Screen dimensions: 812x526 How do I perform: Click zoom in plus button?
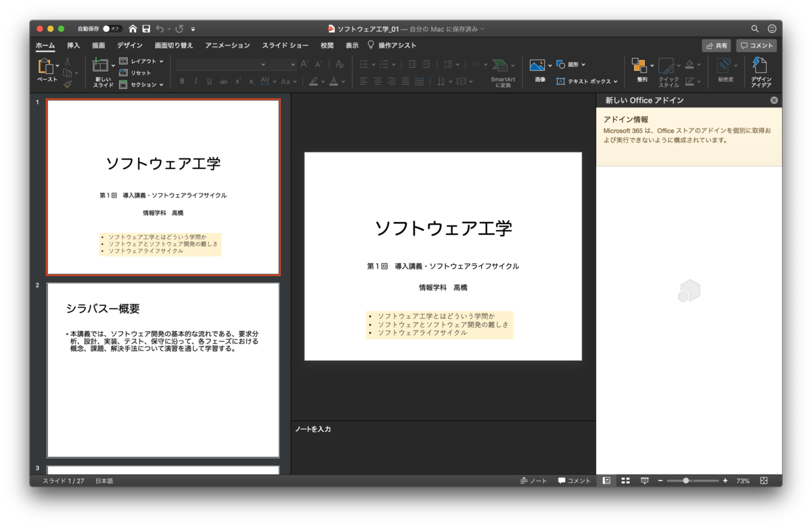pyautogui.click(x=725, y=481)
